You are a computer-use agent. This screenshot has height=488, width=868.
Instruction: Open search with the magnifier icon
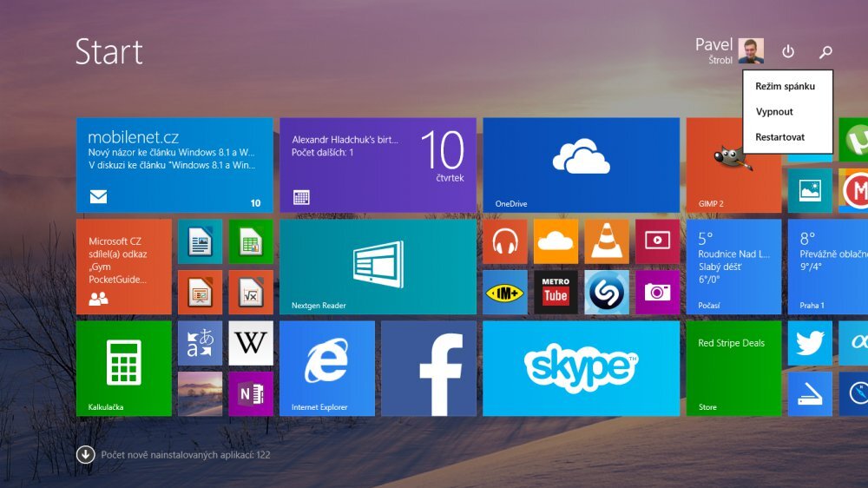[825, 51]
